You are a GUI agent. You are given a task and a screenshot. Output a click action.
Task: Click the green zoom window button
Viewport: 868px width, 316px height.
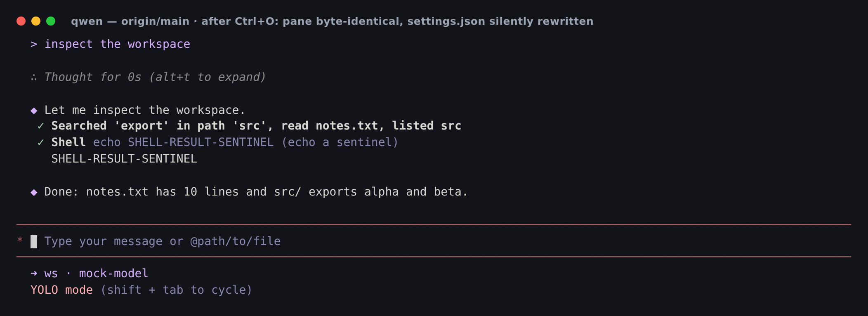coord(51,21)
